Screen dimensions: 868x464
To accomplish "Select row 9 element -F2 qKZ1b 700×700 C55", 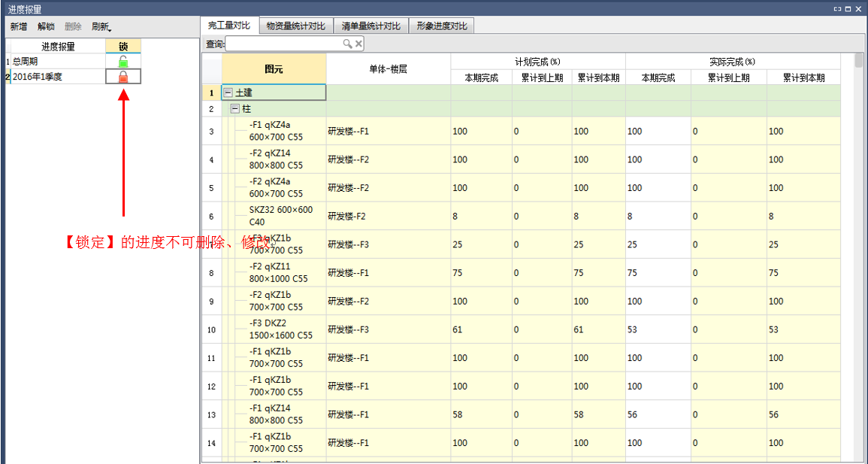I will pos(275,301).
